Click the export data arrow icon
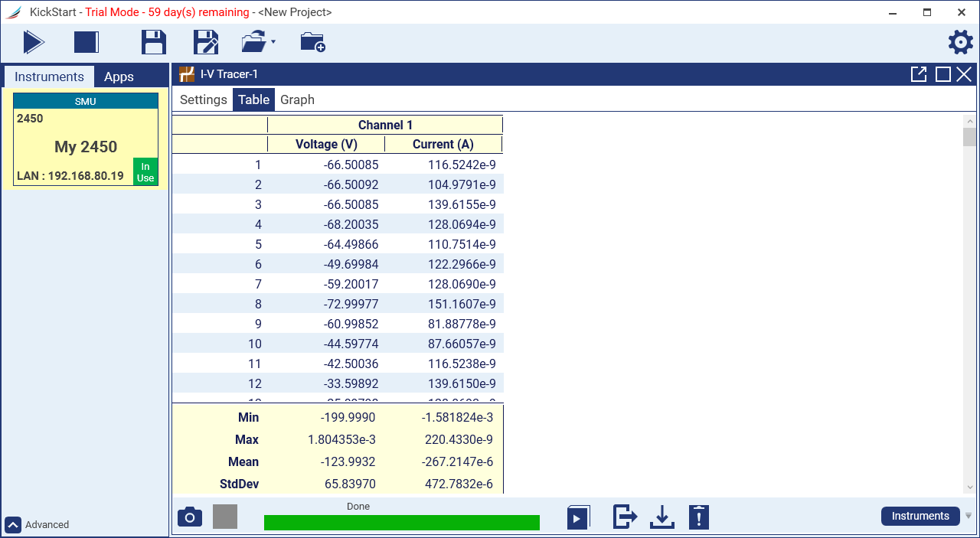Image resolution: width=980 pixels, height=538 pixels. tap(625, 517)
